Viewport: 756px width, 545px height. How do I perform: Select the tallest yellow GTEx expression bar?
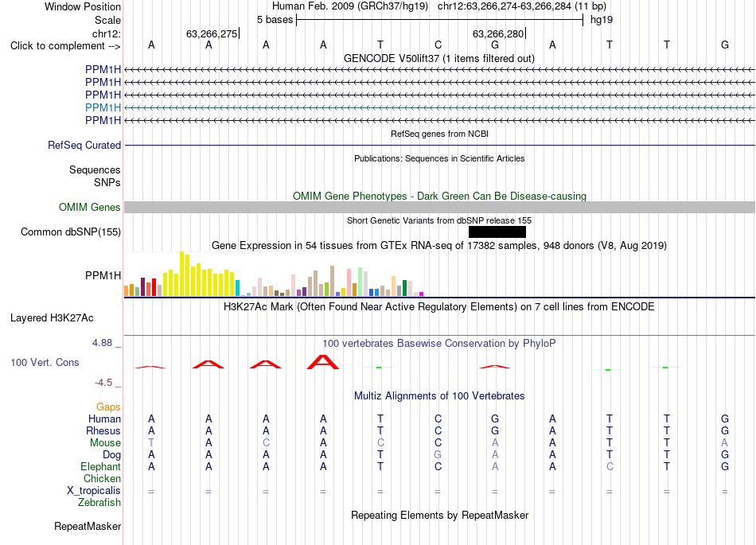click(181, 274)
